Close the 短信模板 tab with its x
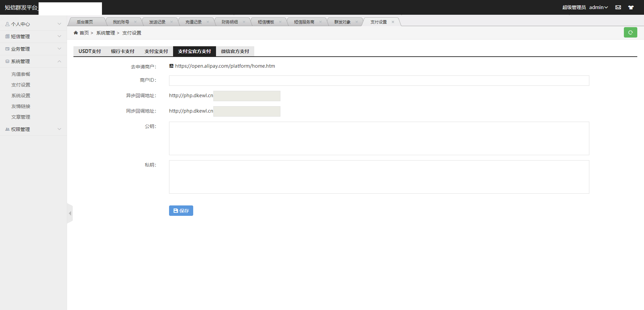Viewport: 644px width, 310px height. pyautogui.click(x=280, y=22)
